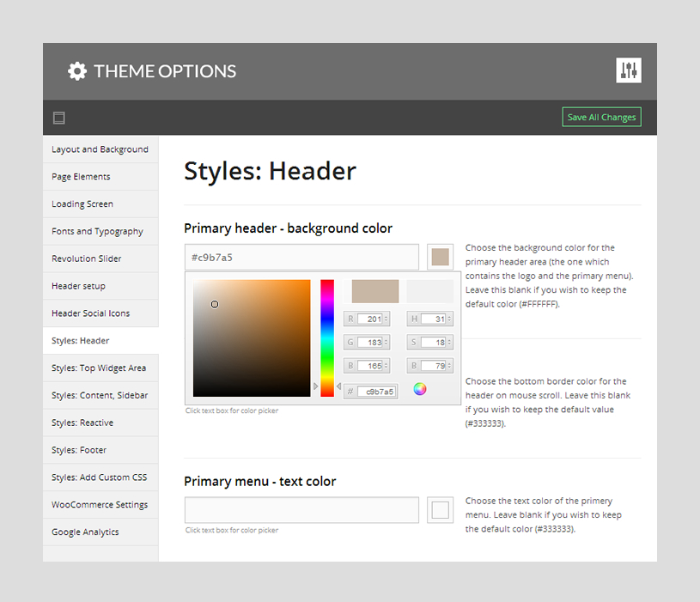Click the hint text under the header color picker
This screenshot has width=700, height=602.
232,410
